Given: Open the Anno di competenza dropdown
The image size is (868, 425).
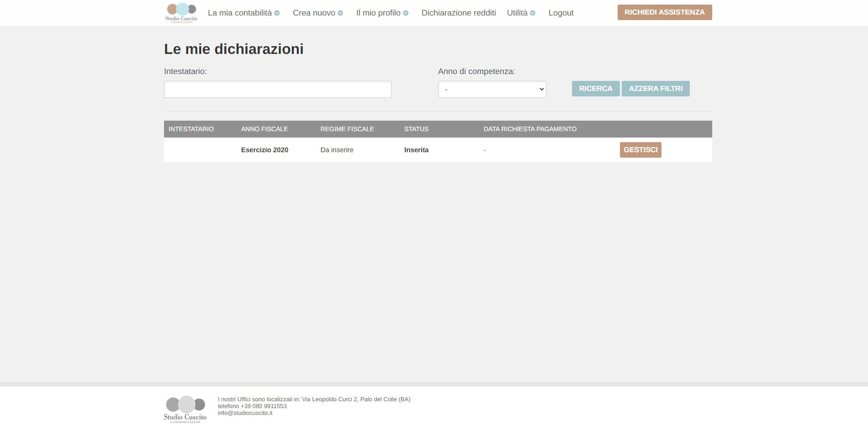Looking at the screenshot, I should (x=492, y=89).
